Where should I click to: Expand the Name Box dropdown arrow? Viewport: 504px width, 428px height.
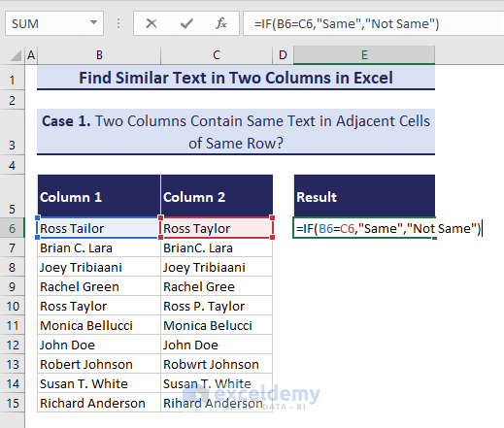coord(93,23)
